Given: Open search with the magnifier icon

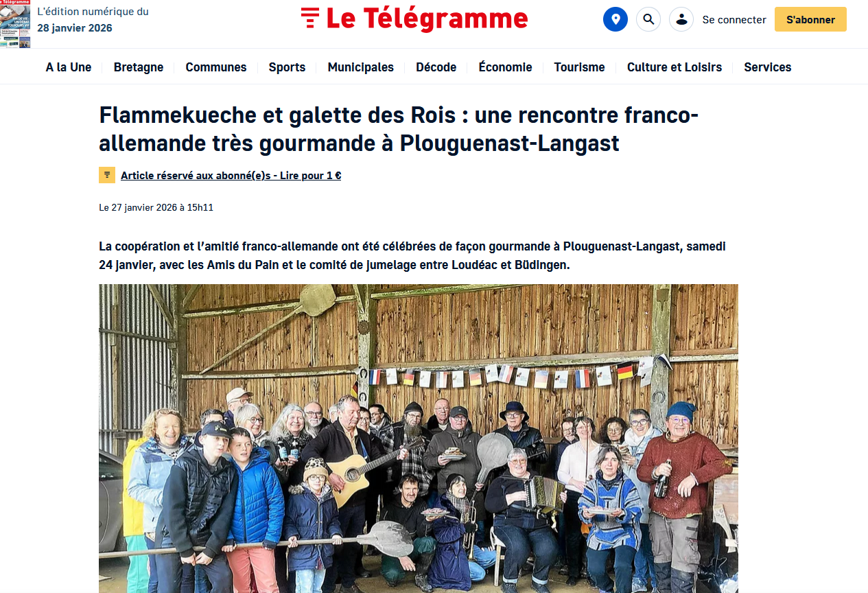Looking at the screenshot, I should [x=648, y=19].
